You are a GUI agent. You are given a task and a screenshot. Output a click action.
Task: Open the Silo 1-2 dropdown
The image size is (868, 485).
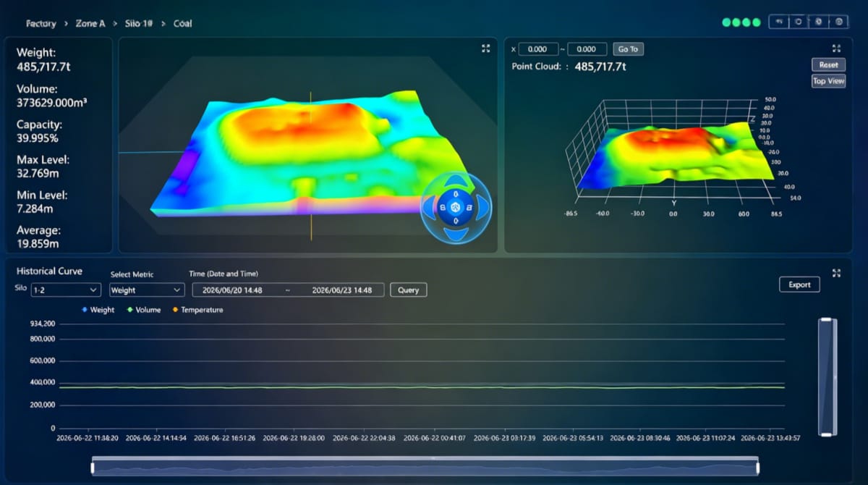[x=65, y=290]
